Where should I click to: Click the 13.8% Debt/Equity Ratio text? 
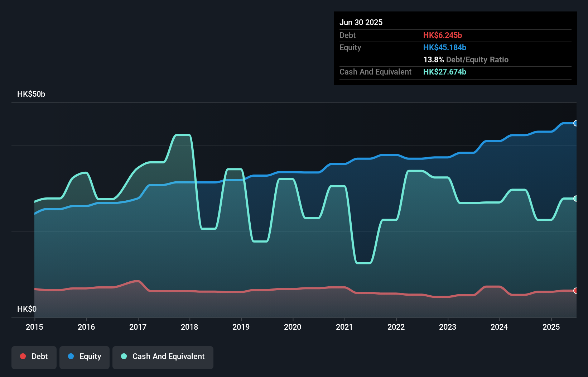466,59
